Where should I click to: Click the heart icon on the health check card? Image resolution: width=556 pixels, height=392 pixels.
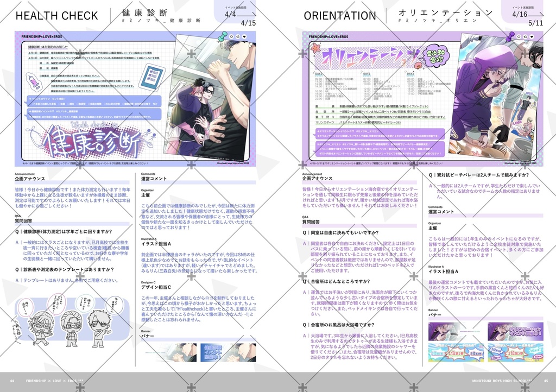click(244, 36)
